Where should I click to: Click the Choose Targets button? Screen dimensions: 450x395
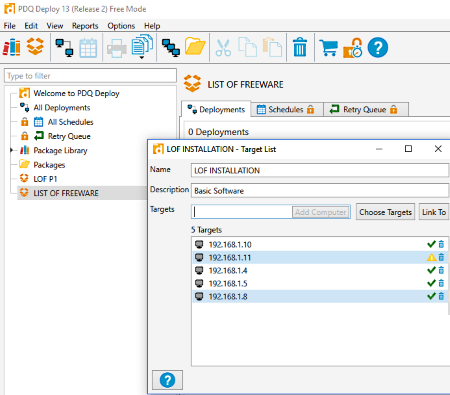coord(385,212)
